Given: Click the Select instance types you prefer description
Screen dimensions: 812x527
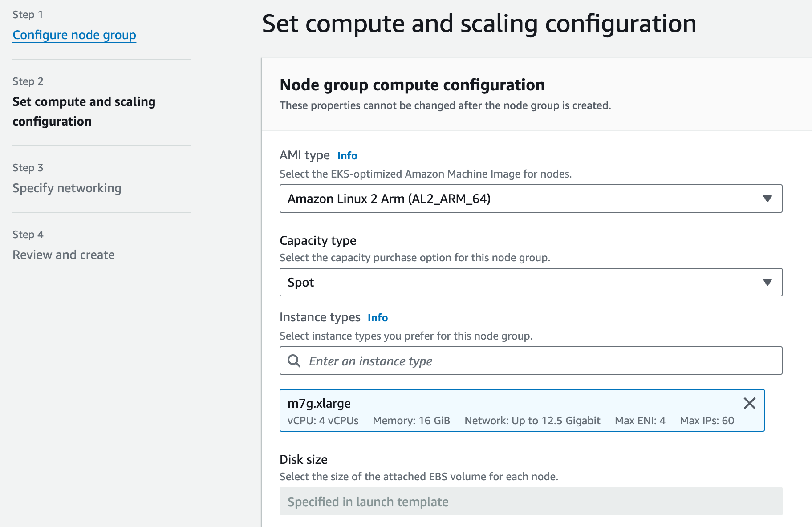Looking at the screenshot, I should pyautogui.click(x=406, y=336).
